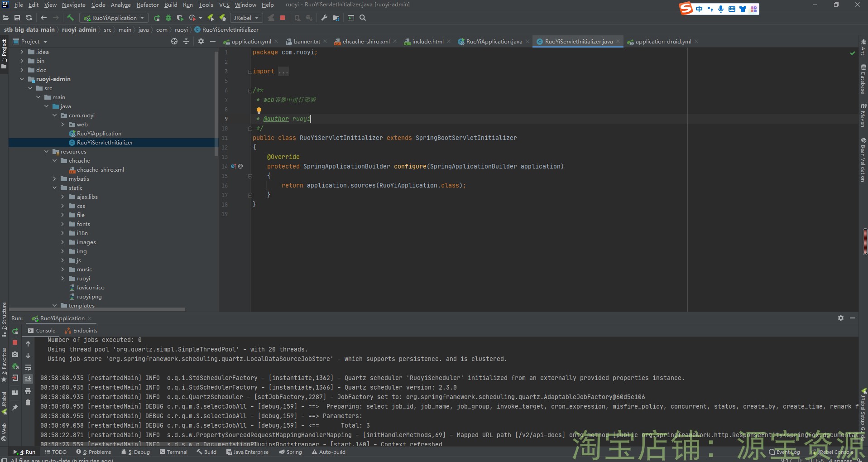Click the clear console trash icon
The width and height of the screenshot is (868, 462).
click(x=28, y=402)
